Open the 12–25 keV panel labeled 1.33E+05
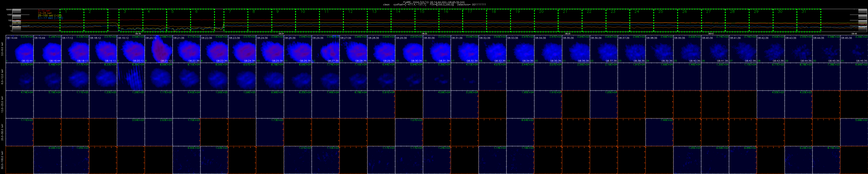868x174 pixels. click(103, 104)
